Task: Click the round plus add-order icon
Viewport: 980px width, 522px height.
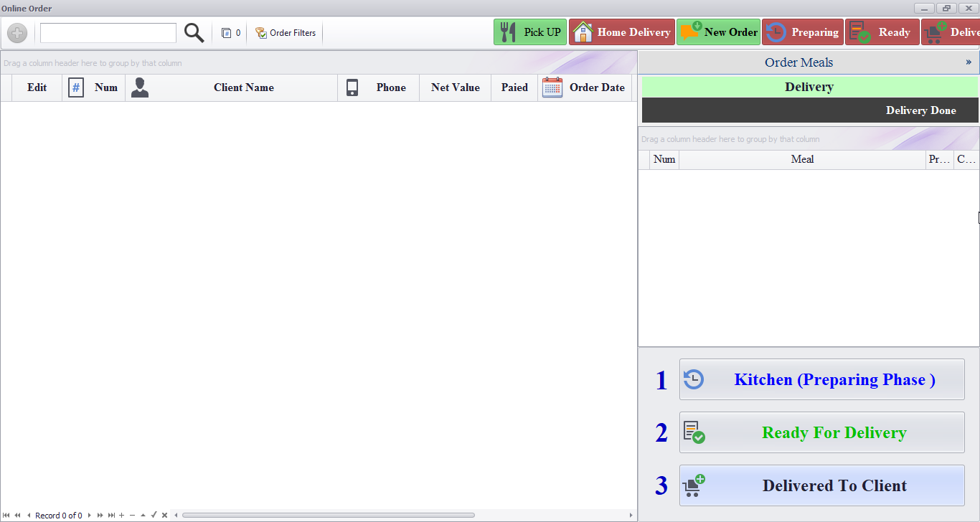Action: click(x=17, y=33)
